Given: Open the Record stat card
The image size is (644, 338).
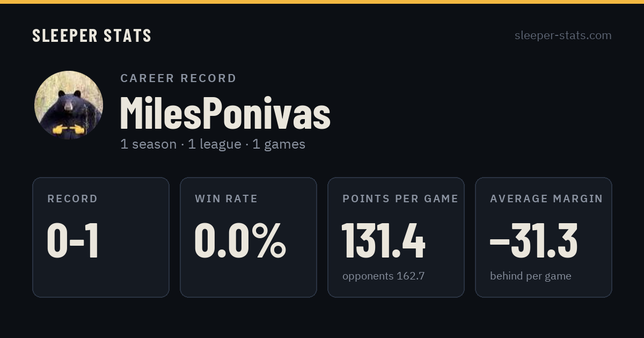Looking at the screenshot, I should pos(101,237).
